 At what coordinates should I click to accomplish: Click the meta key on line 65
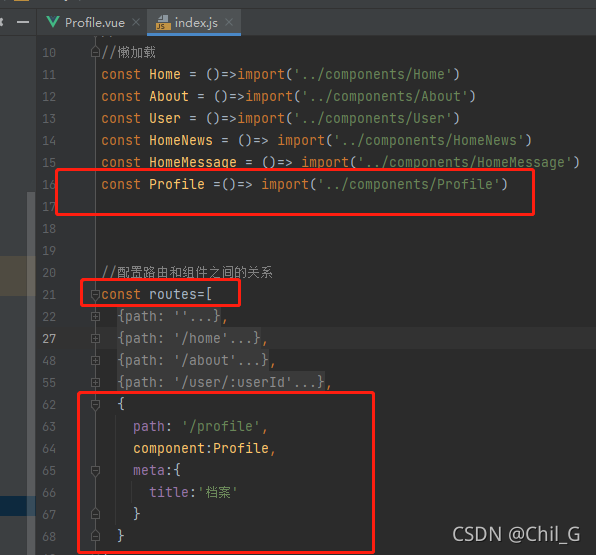[149, 471]
